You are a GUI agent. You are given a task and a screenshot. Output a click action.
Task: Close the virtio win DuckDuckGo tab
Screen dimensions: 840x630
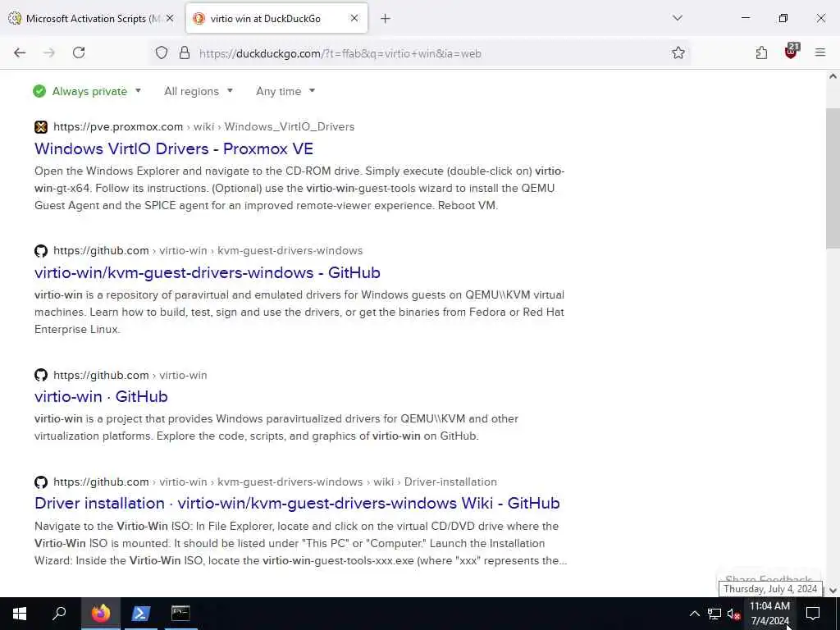354,18
